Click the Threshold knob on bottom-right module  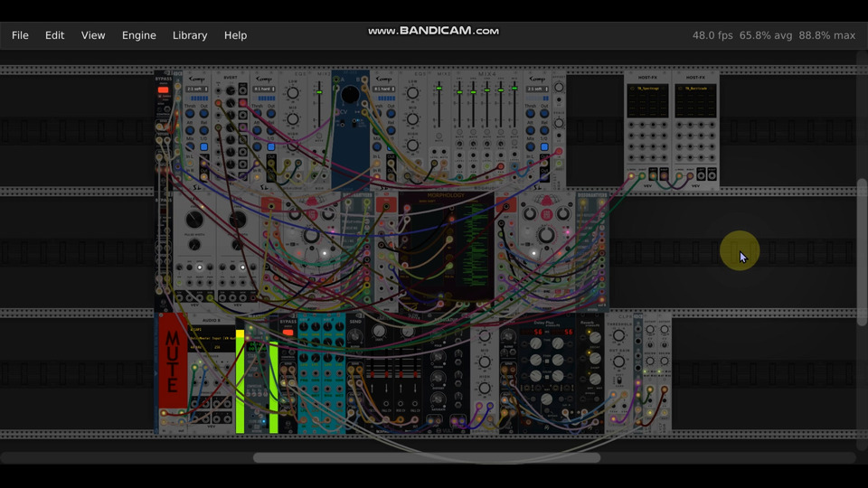click(x=619, y=338)
